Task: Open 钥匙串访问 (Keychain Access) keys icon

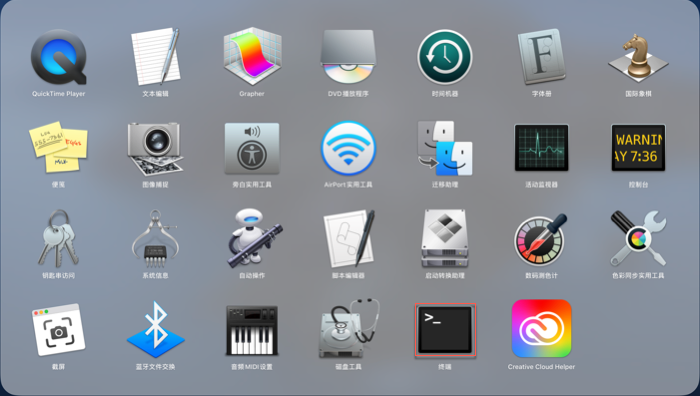Action: (58, 239)
